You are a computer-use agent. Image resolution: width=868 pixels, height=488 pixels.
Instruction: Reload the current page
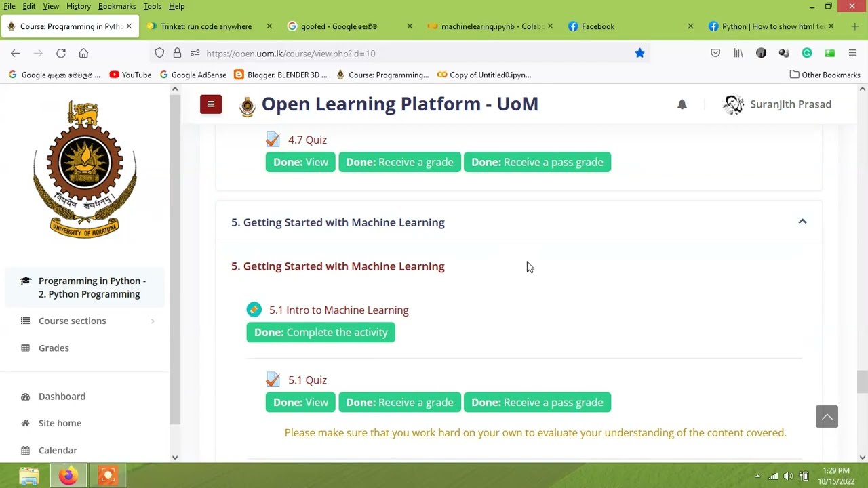[x=60, y=53]
